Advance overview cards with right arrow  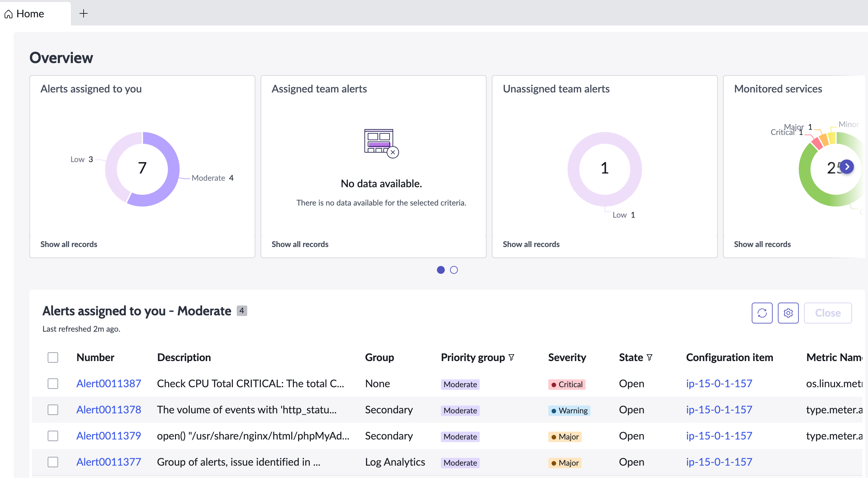[x=846, y=167]
